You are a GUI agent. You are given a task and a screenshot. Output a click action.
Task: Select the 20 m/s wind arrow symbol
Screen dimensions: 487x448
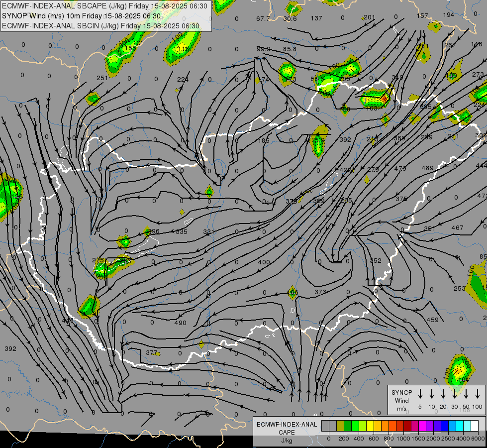(x=443, y=394)
